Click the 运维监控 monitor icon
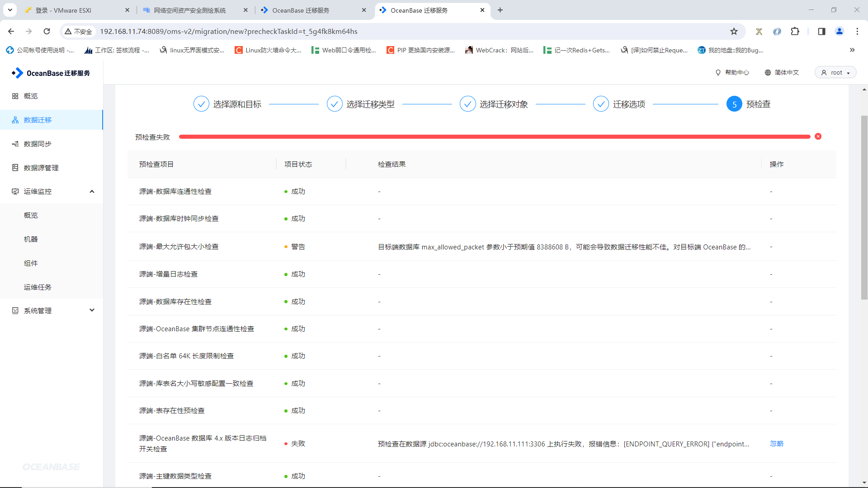The image size is (868, 488). tap(15, 192)
